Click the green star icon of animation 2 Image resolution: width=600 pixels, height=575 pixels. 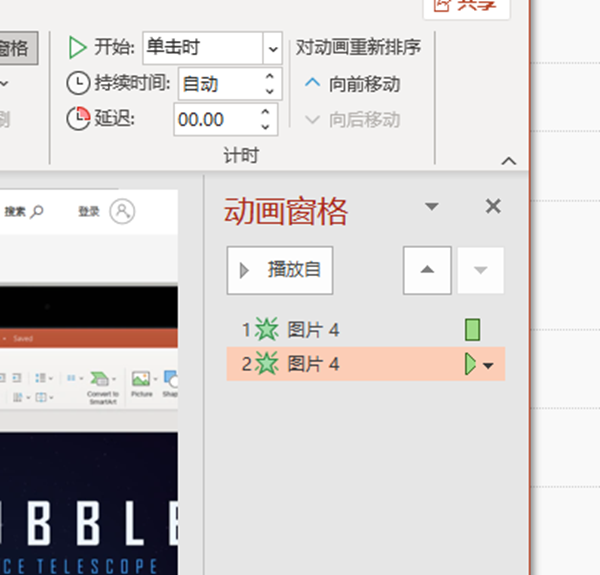(265, 364)
